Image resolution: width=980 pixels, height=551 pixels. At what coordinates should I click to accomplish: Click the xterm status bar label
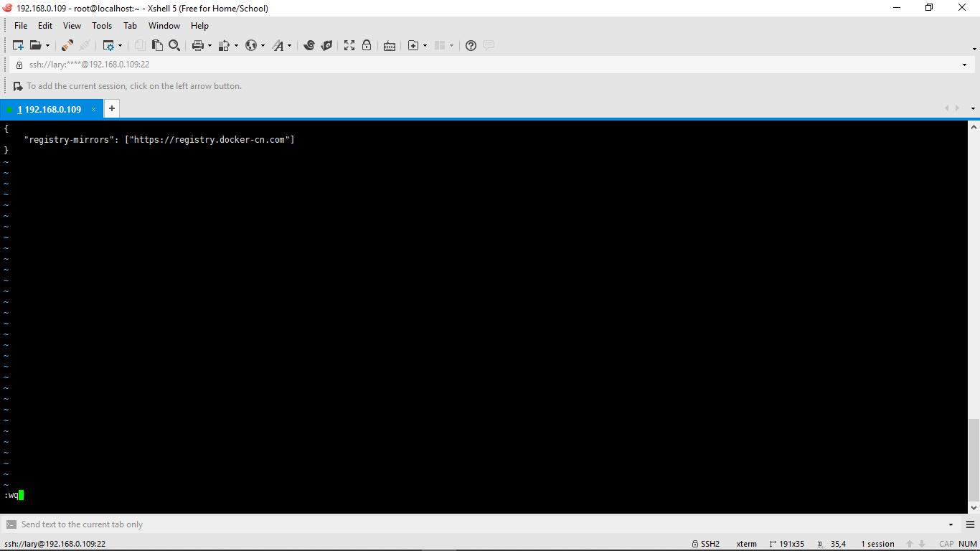pyautogui.click(x=746, y=544)
